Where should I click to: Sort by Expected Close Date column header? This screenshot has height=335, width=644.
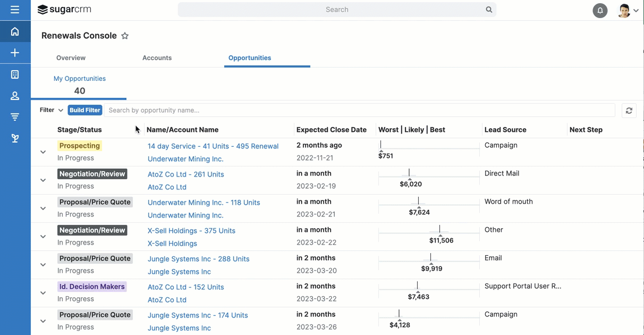pyautogui.click(x=331, y=130)
